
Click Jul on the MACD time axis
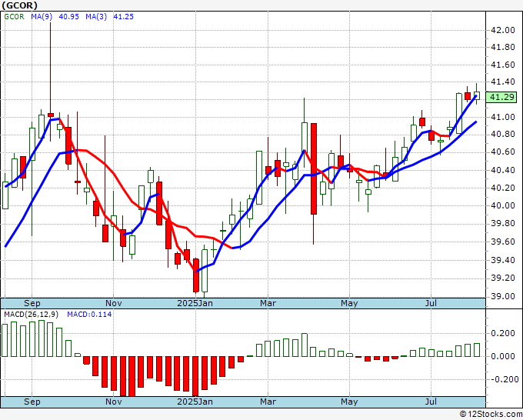coord(431,402)
